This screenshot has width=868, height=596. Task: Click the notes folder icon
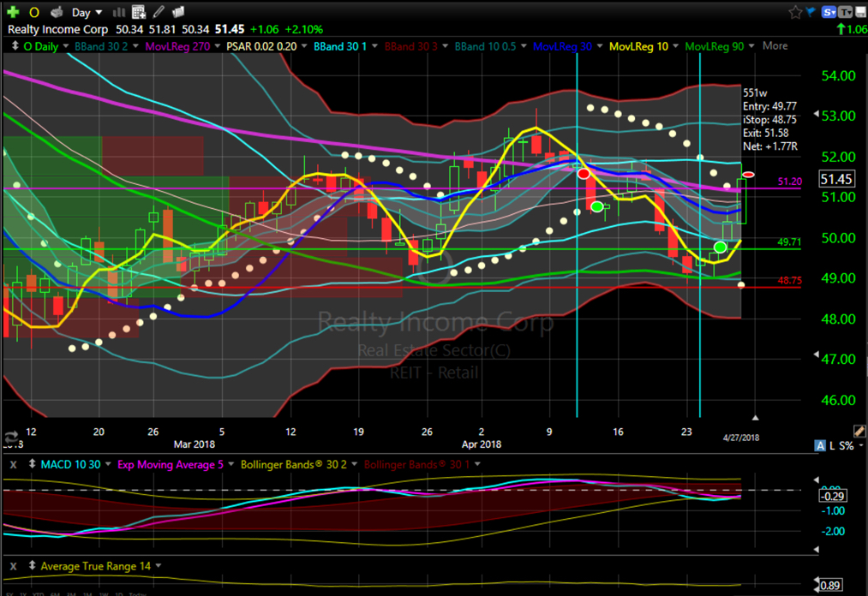(x=177, y=12)
